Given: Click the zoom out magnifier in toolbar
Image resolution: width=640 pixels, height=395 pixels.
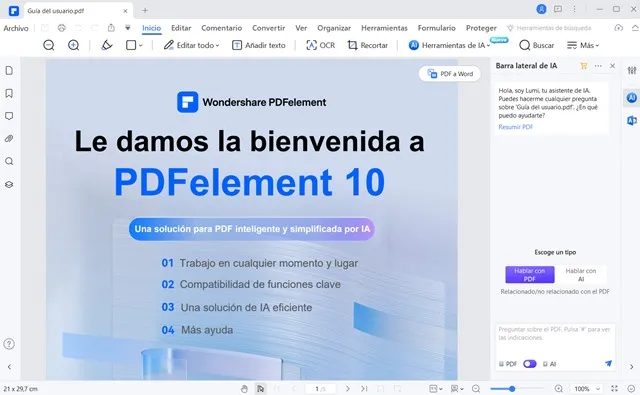Looking at the screenshot, I should coord(49,45).
